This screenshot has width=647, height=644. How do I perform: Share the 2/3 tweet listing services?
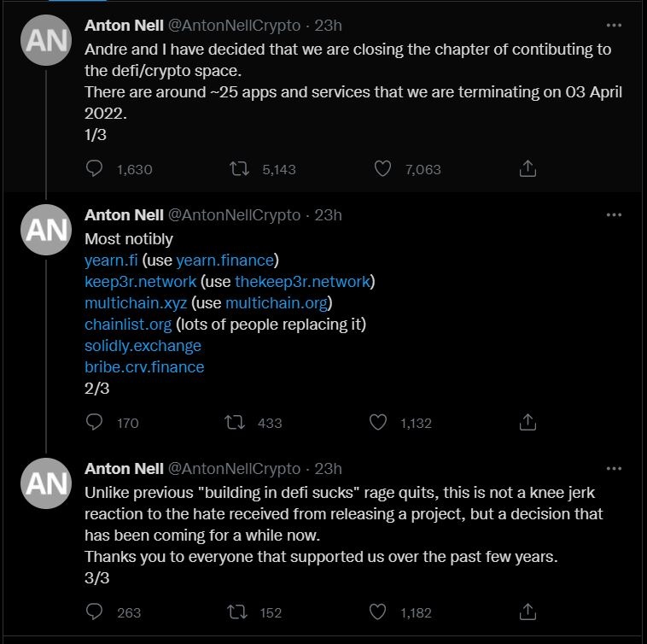click(x=528, y=422)
